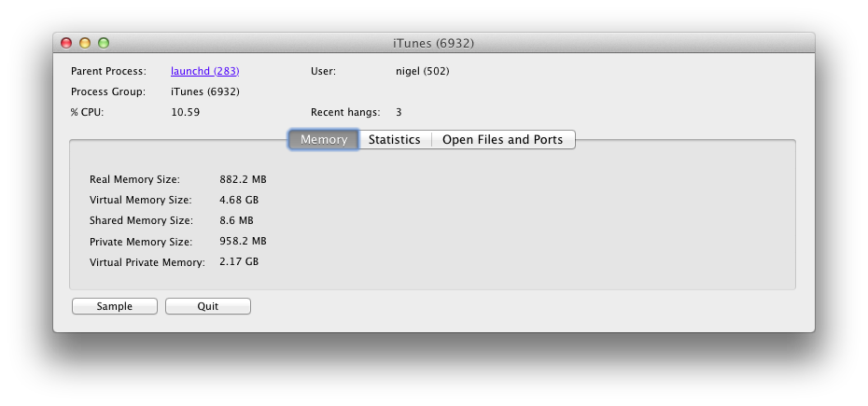Viewport: 868px width, 406px height.
Task: Open the Statistics tab
Action: pyautogui.click(x=395, y=140)
